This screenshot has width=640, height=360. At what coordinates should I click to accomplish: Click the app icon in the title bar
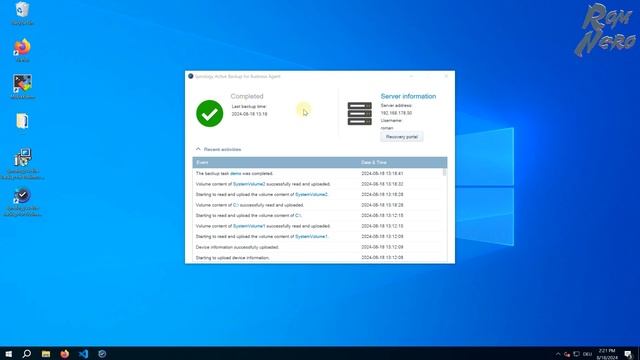(191, 76)
